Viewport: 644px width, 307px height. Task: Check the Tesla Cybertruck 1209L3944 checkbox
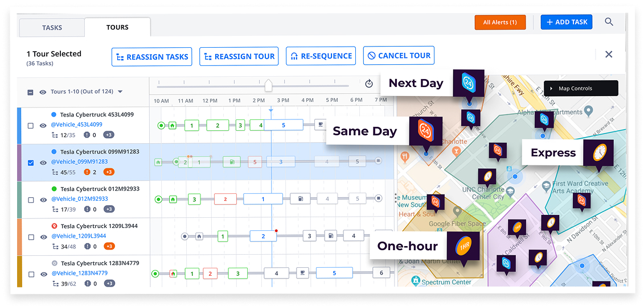pyautogui.click(x=30, y=237)
